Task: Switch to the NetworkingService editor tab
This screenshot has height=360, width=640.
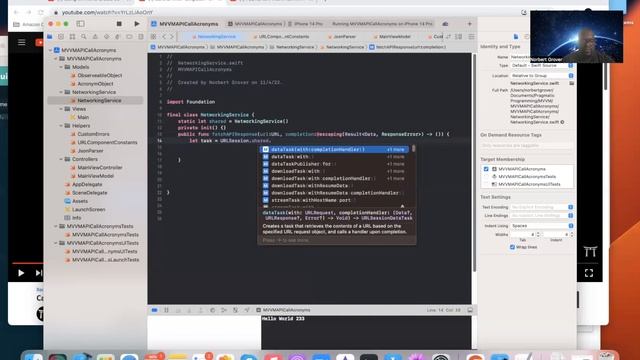Action: 214,37
